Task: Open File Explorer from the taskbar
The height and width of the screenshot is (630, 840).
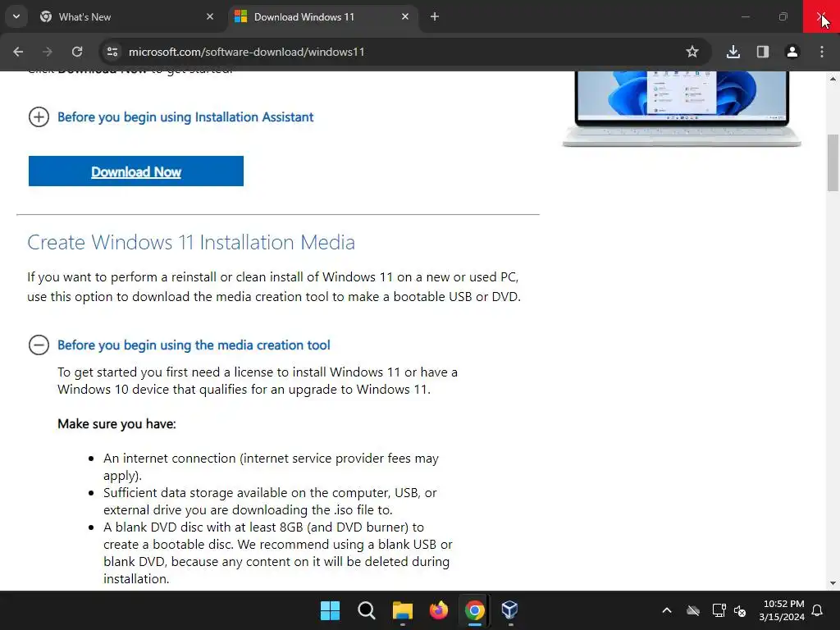Action: (402, 610)
